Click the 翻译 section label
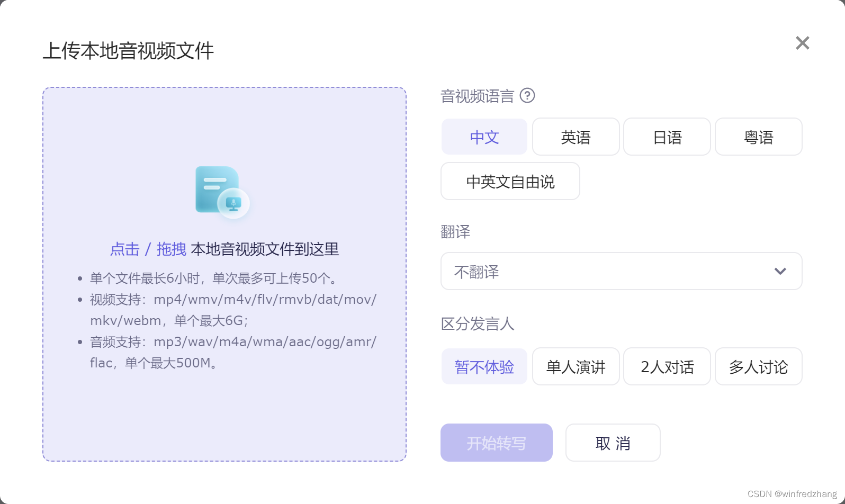Screen dimensions: 845x504 click(x=455, y=231)
